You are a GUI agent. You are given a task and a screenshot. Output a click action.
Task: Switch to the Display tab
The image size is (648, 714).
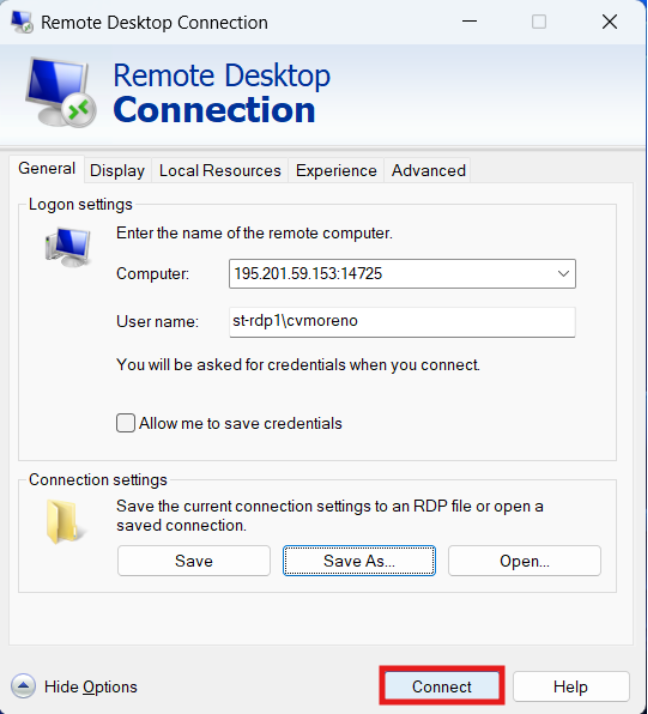coord(117,170)
